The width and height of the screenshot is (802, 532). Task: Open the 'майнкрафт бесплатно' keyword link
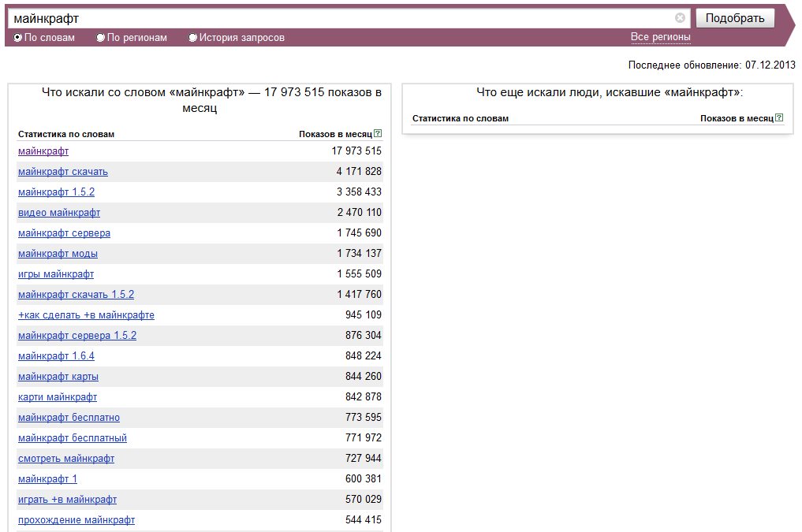point(69,417)
